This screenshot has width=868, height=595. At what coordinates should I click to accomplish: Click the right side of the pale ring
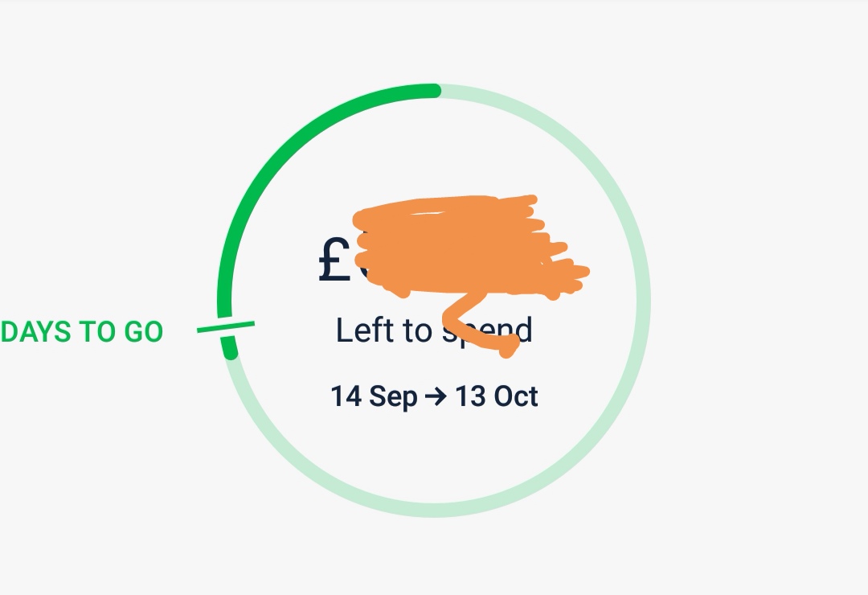point(644,301)
